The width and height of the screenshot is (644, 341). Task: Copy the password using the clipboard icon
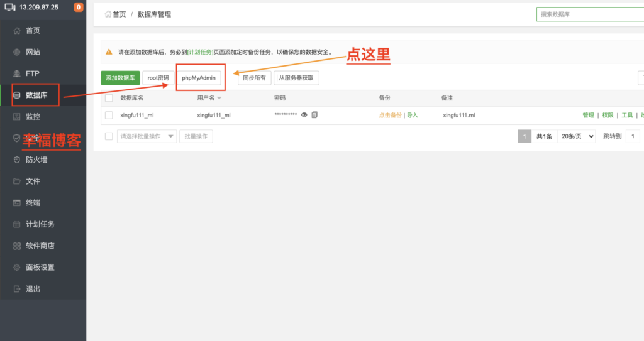point(314,115)
